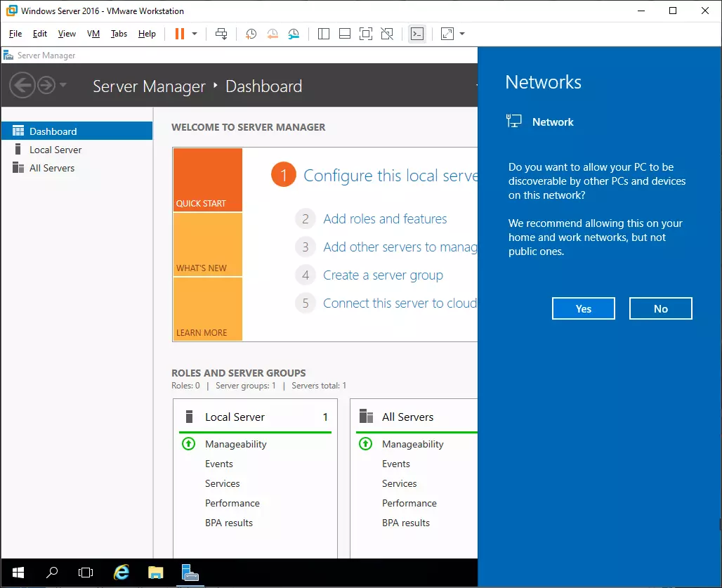
Task: Open the Tabs menu
Action: [119, 34]
